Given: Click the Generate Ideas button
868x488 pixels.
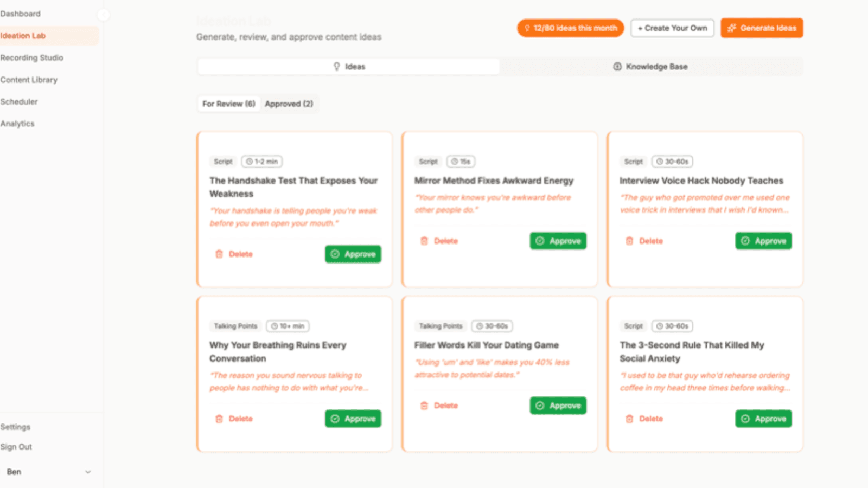Looking at the screenshot, I should pyautogui.click(x=762, y=28).
